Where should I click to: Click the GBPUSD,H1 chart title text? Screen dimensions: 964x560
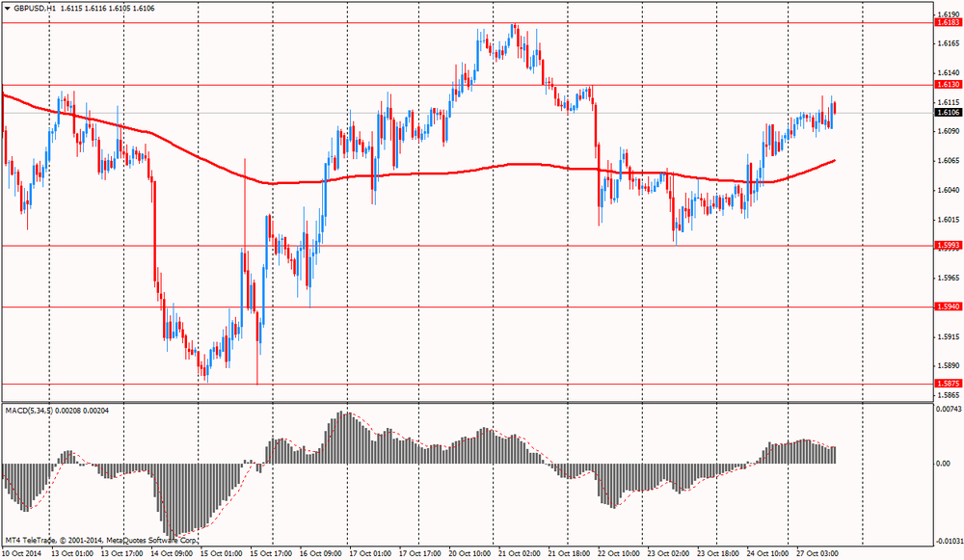coord(35,9)
